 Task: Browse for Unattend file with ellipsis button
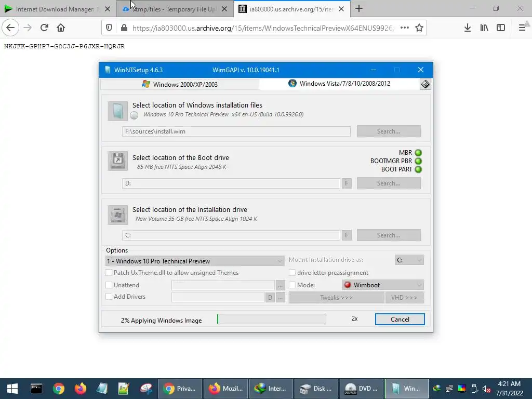pos(280,286)
